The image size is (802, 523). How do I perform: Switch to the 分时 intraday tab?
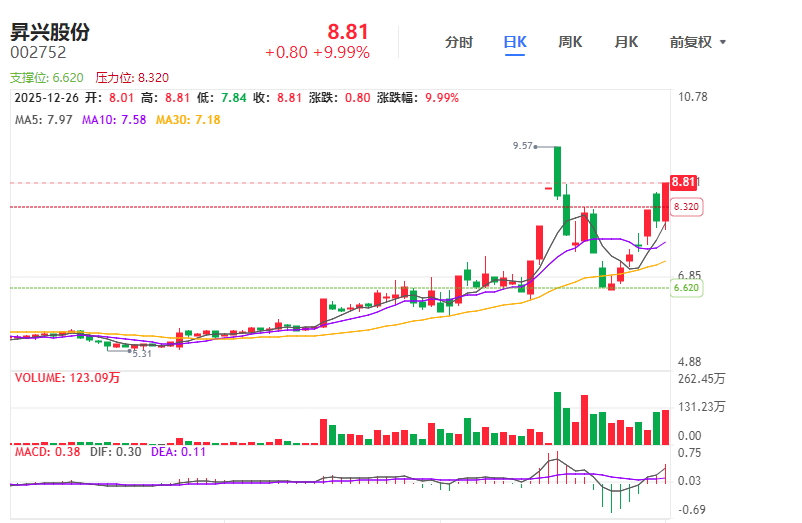click(x=458, y=42)
